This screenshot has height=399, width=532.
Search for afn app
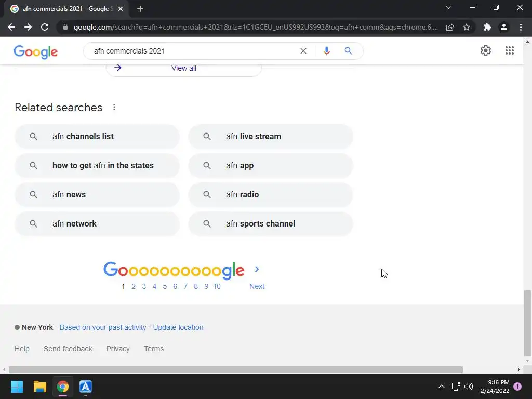(x=271, y=166)
